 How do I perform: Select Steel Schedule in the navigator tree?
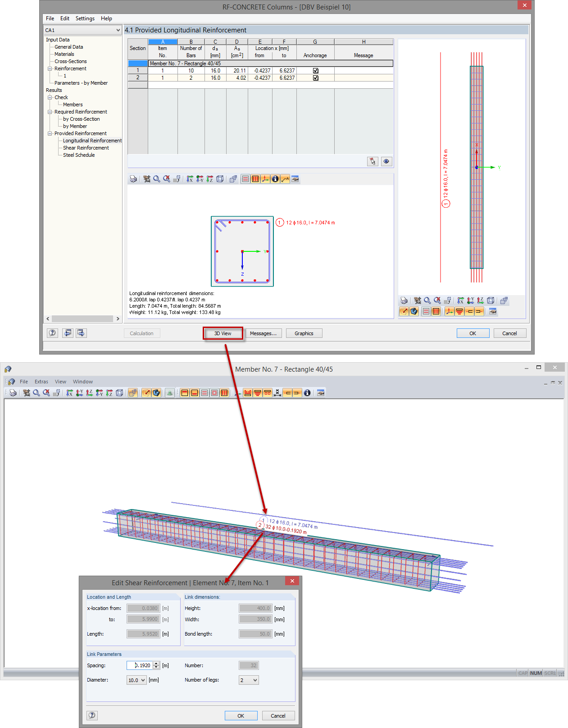79,155
